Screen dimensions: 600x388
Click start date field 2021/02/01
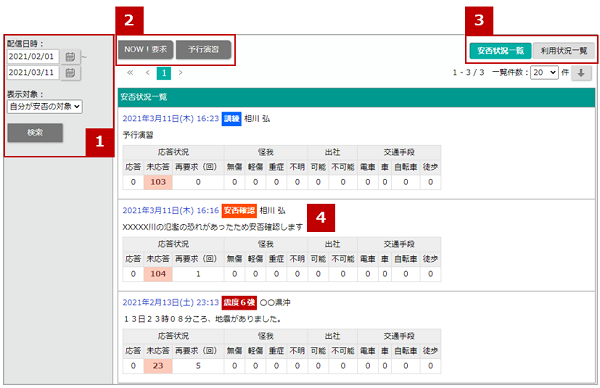coord(33,57)
